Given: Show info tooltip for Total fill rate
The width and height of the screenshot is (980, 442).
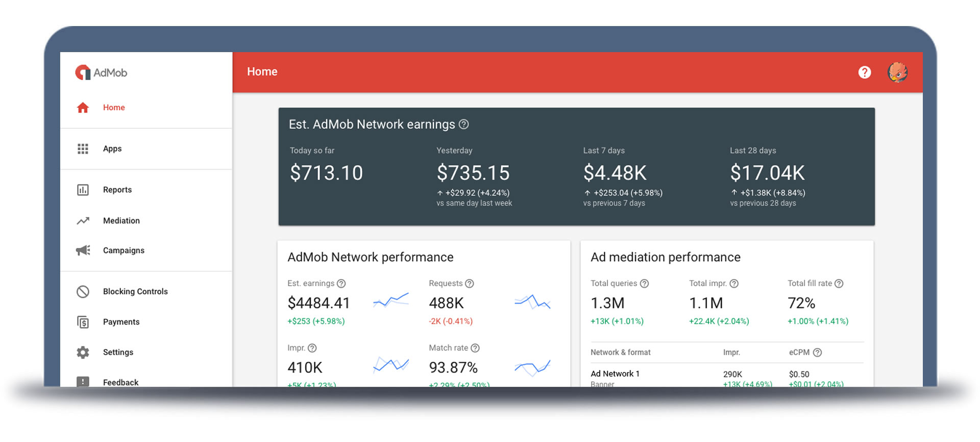Looking at the screenshot, I should [x=839, y=284].
